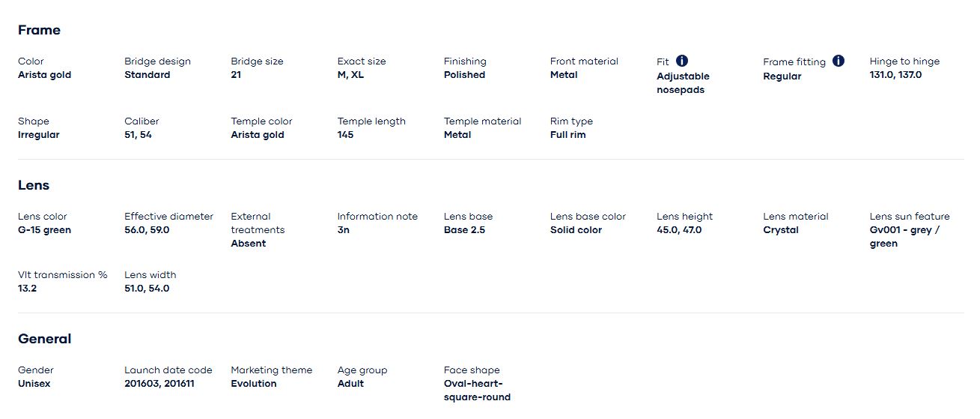Select the Base 2.5 lens base value
Viewport: 980px width, 419px height.
(464, 230)
